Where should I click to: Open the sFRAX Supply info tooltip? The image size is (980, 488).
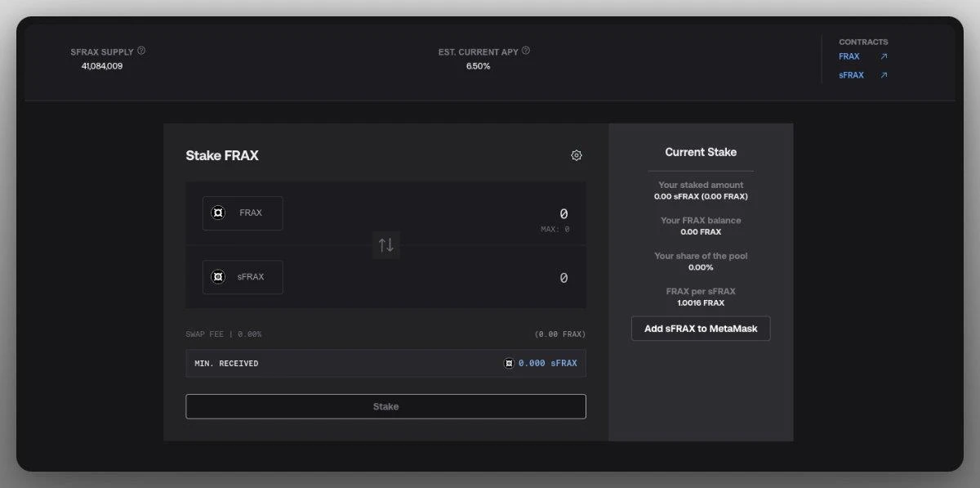click(140, 50)
